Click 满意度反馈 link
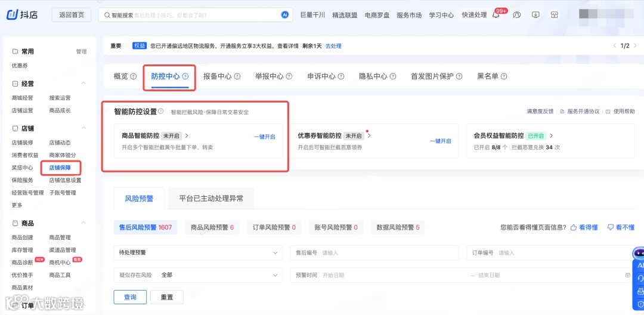This screenshot has height=315, width=644. tap(540, 112)
